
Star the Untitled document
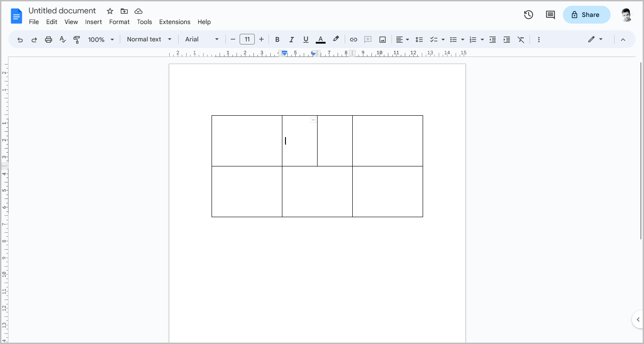(110, 11)
